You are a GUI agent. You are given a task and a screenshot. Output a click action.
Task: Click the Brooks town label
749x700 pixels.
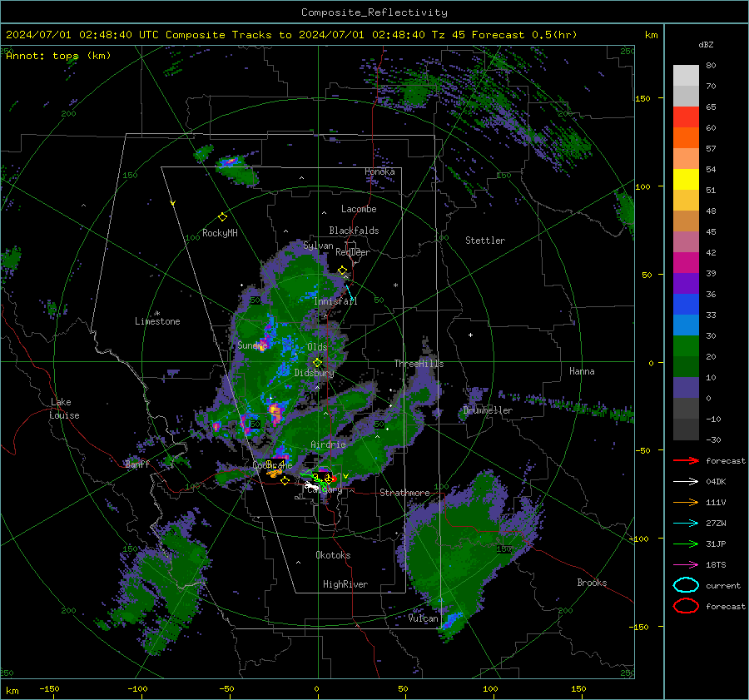click(592, 583)
